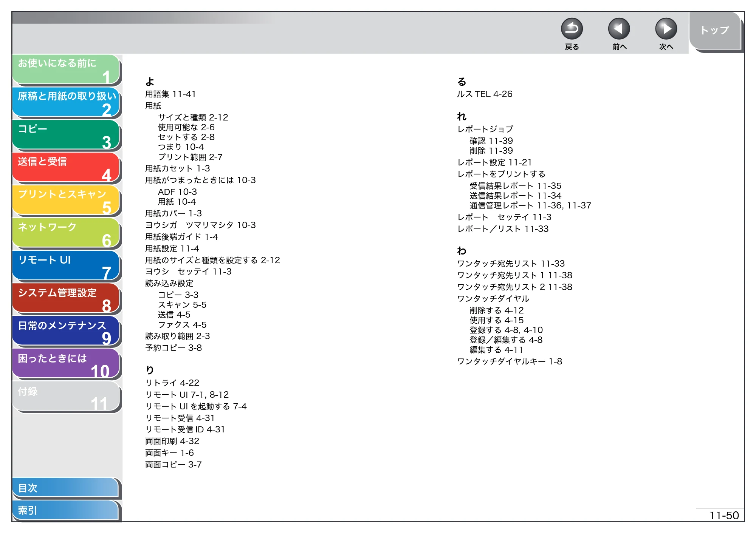756x534 pixels.
Task: Click entry サイズと種類 2-12
Action: click(193, 117)
